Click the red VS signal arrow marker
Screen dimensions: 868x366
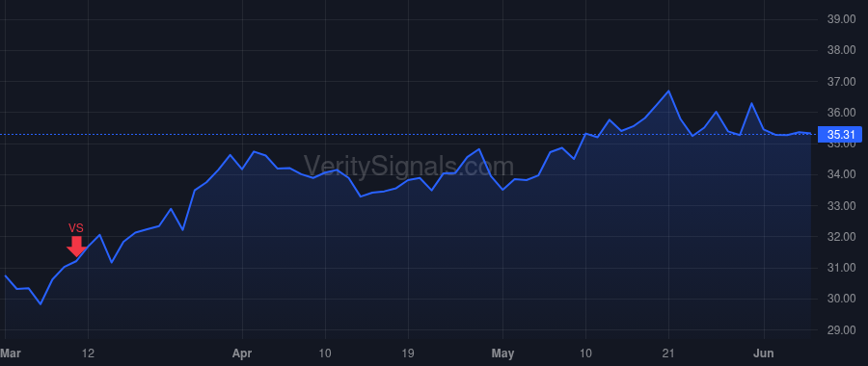pyautogui.click(x=76, y=247)
